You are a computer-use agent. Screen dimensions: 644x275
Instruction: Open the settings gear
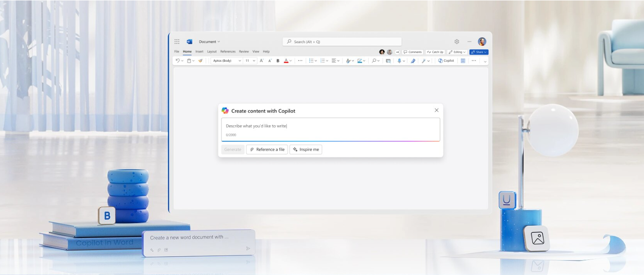pos(457,42)
